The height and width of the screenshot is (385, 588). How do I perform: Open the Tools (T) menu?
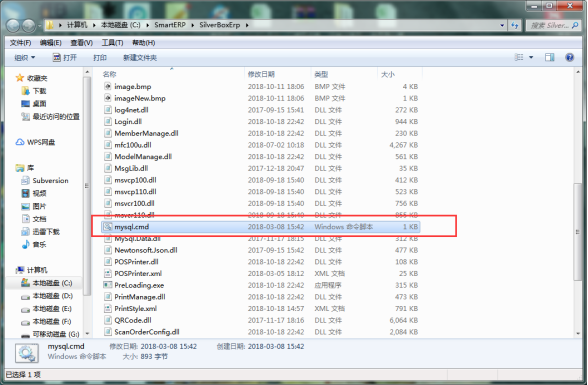pyautogui.click(x=112, y=43)
